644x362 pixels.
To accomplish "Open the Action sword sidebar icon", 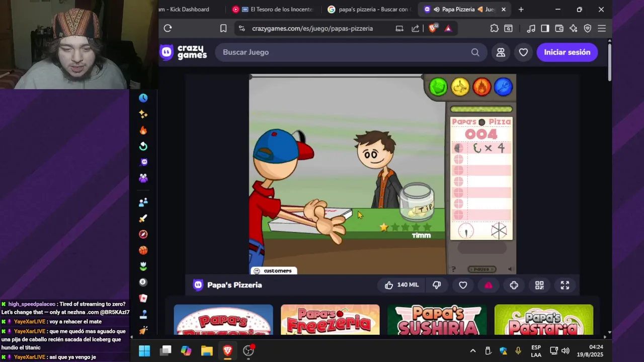I will [143, 218].
